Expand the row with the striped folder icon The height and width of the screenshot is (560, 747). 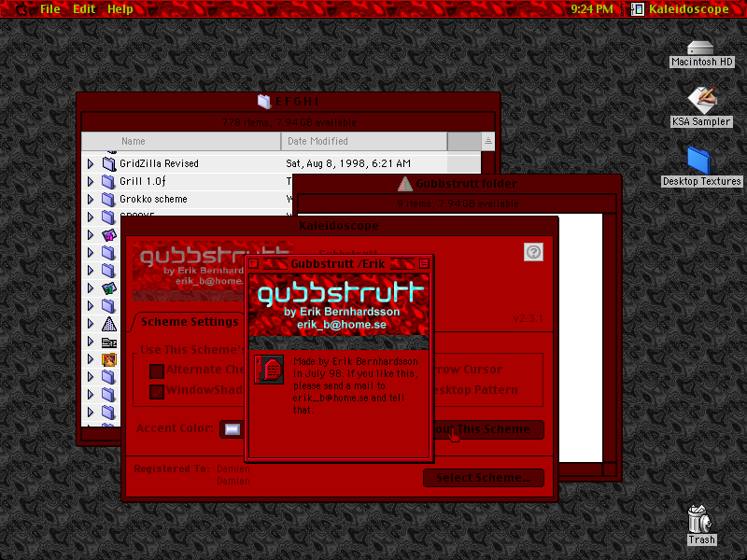91,342
